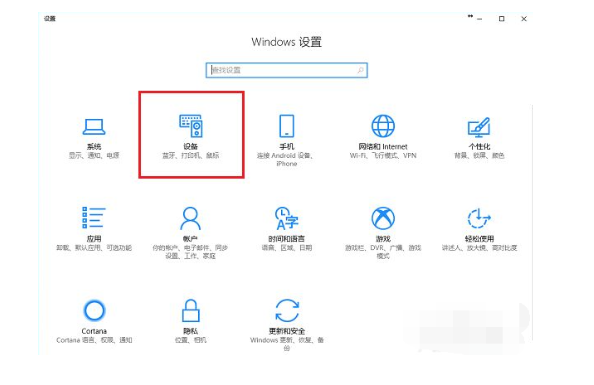Click the Cortana title text
The image size is (594, 385).
[94, 331]
